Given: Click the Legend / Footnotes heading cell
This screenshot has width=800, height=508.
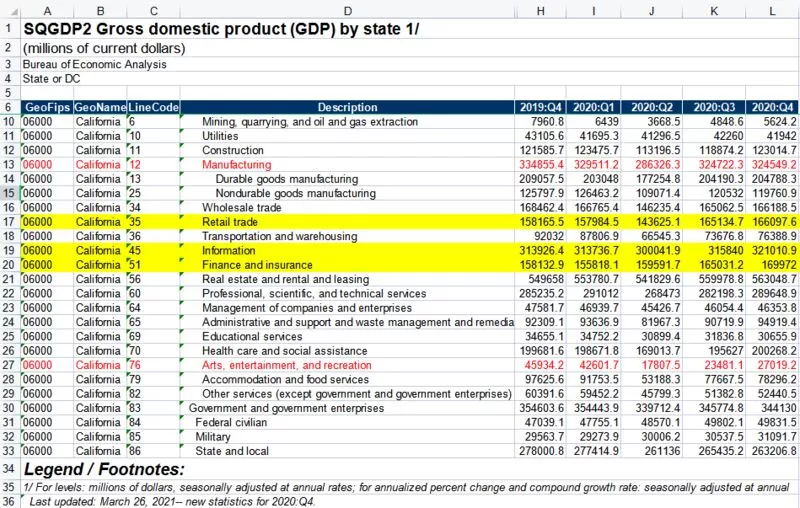Looking at the screenshot, I should 104,469.
